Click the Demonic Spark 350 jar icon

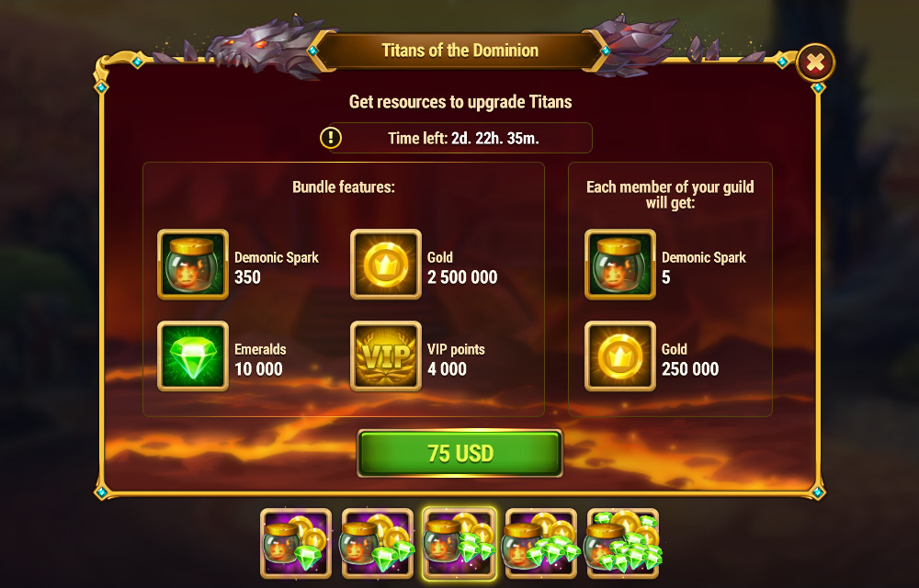193,264
